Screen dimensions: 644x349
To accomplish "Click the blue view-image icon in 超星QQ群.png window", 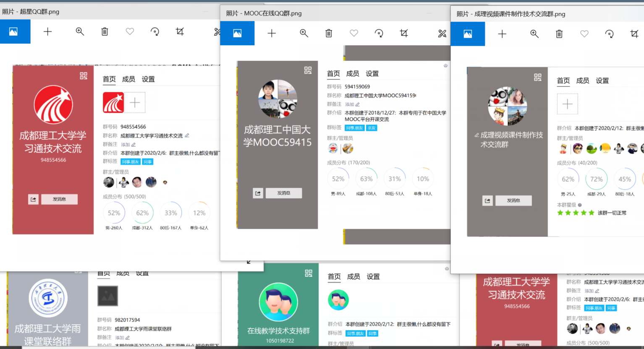I will [13, 31].
